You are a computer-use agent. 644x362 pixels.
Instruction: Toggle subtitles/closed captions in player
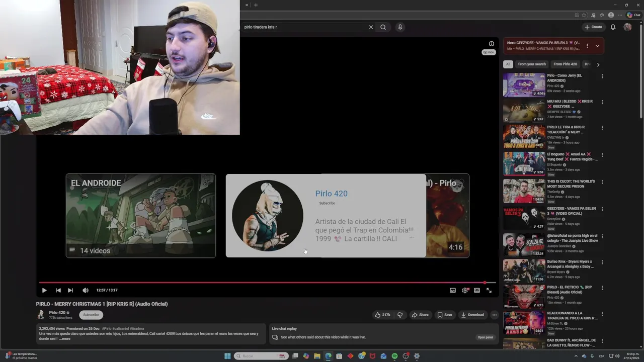453,290
